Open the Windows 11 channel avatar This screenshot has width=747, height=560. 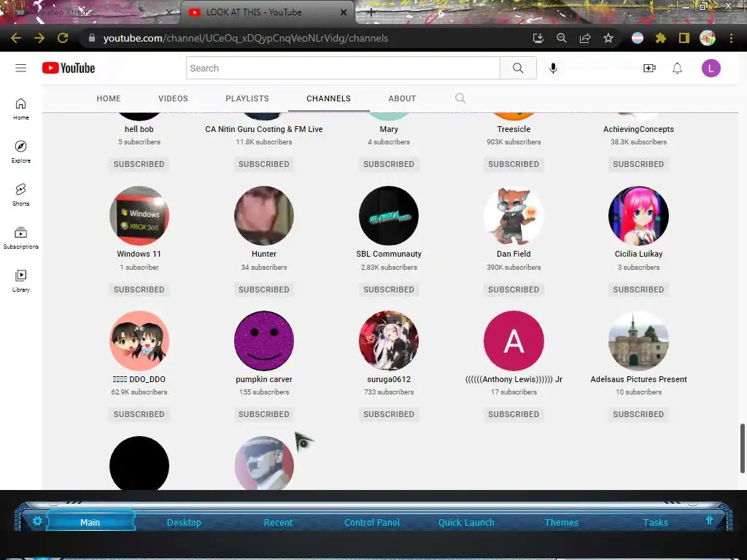click(139, 216)
